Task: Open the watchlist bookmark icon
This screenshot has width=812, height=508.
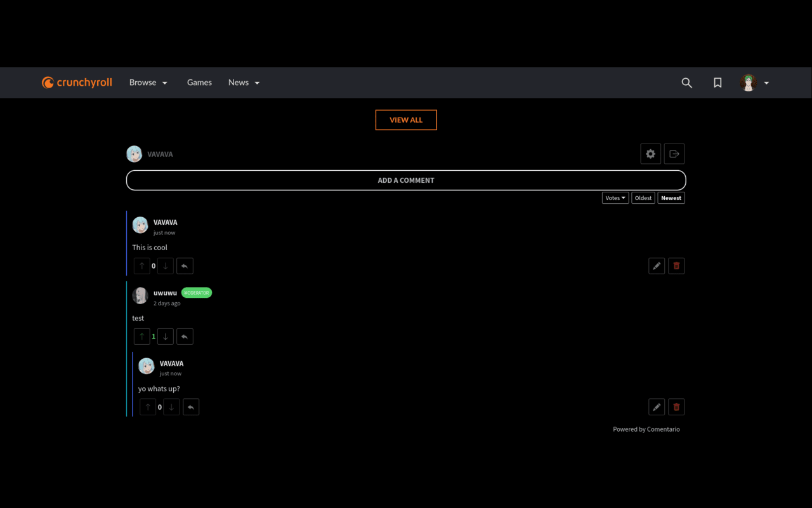Action: tap(717, 83)
